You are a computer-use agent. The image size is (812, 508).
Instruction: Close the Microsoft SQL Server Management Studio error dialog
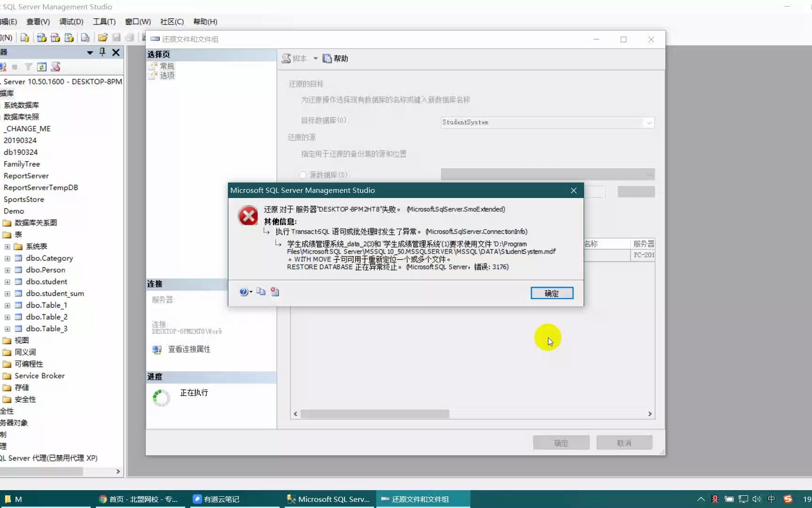tap(574, 190)
